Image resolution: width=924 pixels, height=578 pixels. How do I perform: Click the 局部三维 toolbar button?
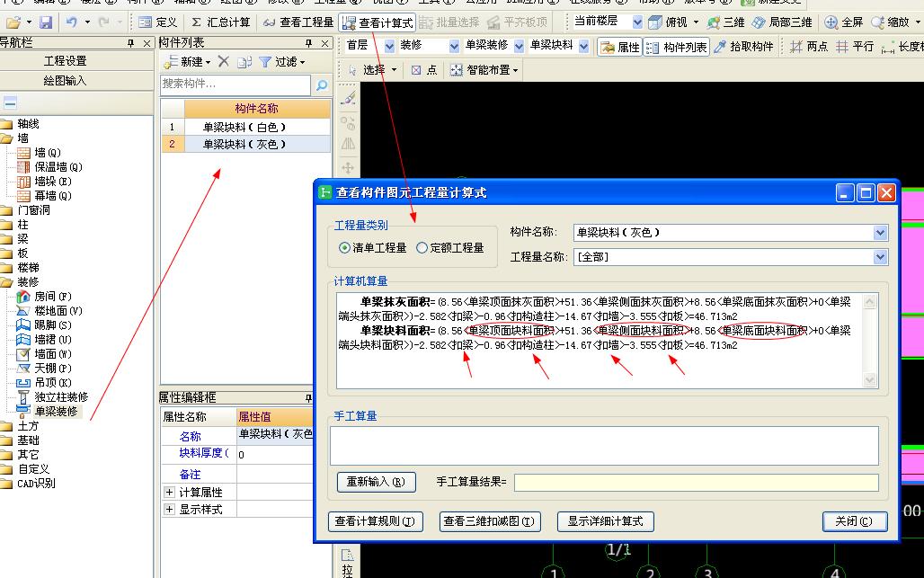[x=782, y=22]
